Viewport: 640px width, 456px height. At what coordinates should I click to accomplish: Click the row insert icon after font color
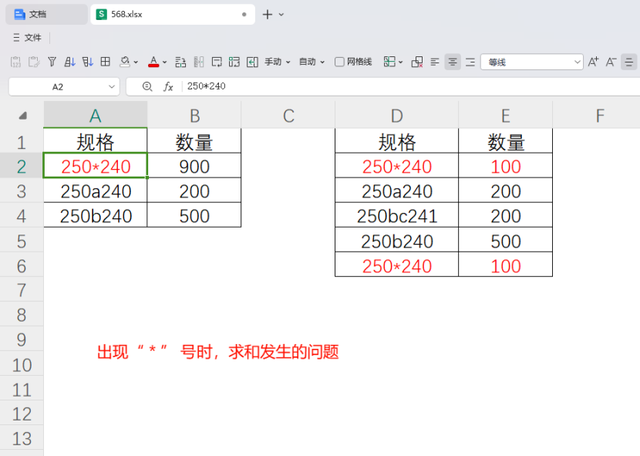click(x=180, y=62)
